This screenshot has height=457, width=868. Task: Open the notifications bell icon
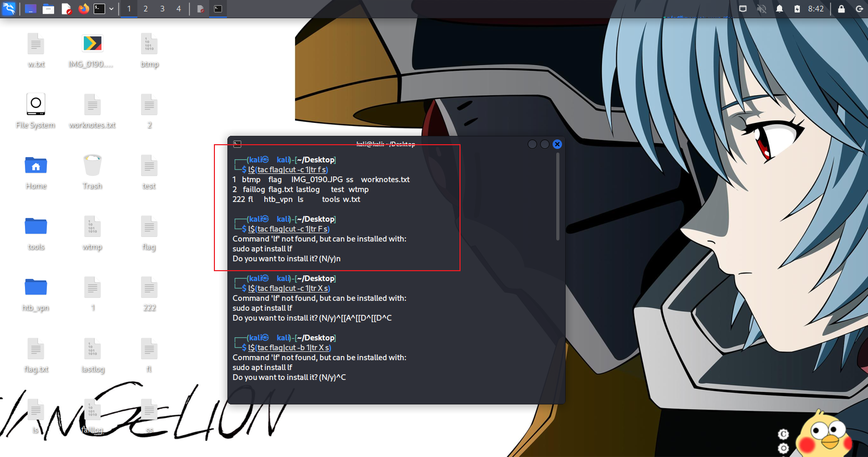780,9
